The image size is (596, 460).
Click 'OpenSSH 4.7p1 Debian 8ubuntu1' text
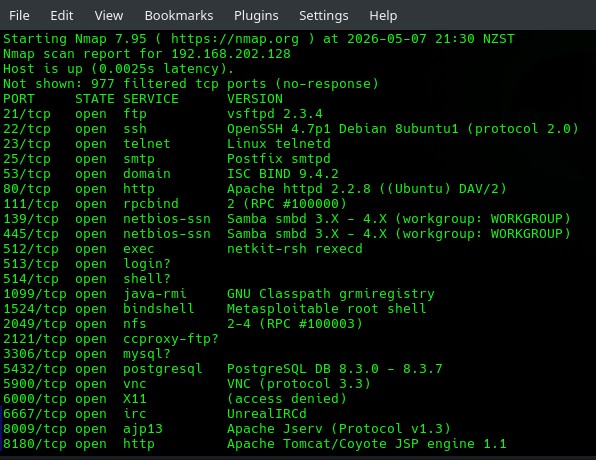pyautogui.click(x=343, y=129)
